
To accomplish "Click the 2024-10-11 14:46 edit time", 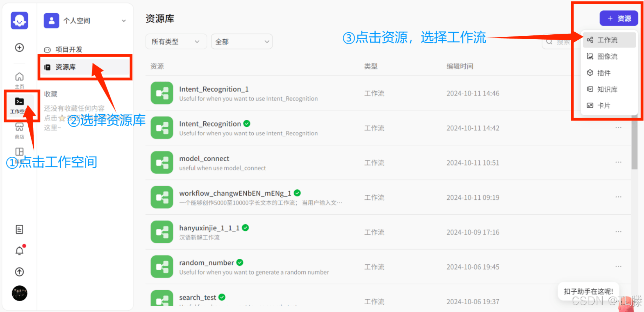I will pos(473,93).
